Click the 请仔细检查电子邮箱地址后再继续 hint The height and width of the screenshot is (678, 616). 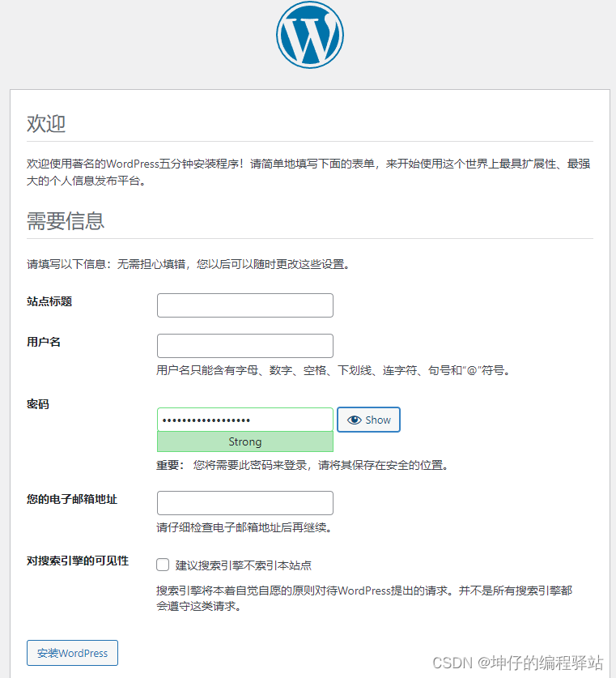coord(244,527)
